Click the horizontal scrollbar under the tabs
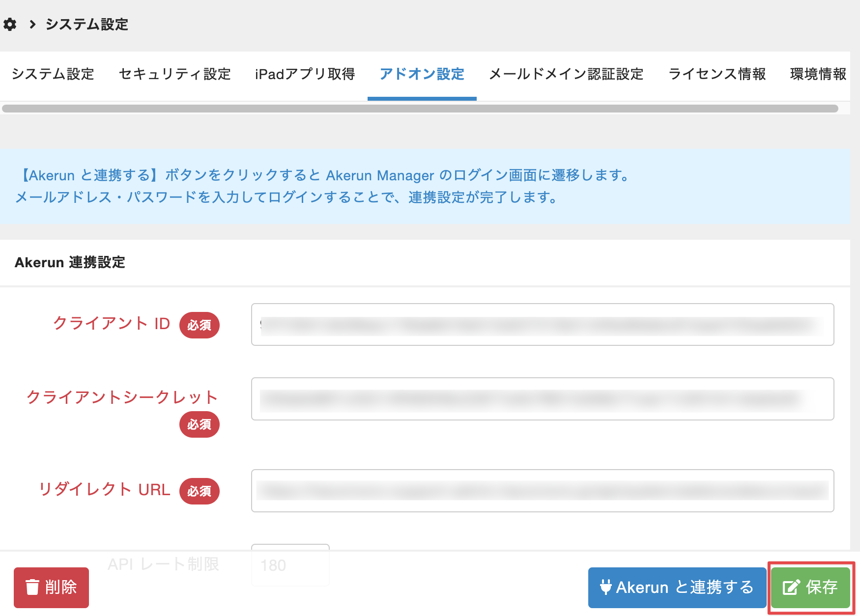 click(420, 109)
